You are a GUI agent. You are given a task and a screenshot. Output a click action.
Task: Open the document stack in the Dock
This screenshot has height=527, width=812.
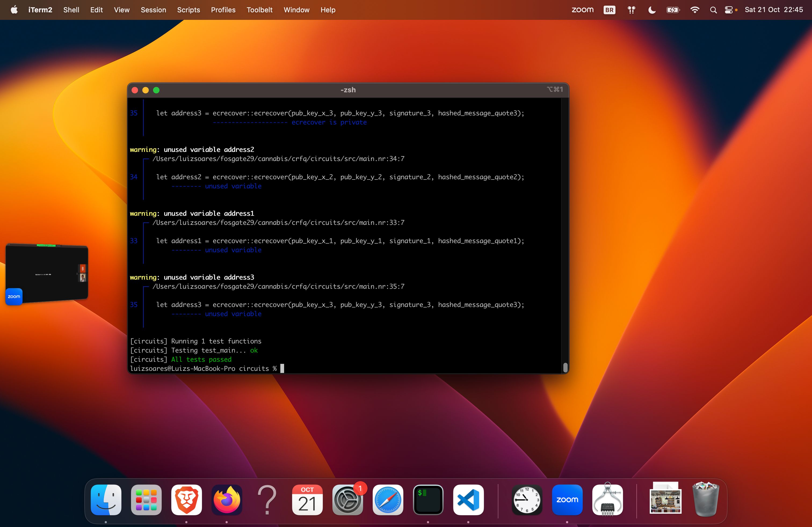pos(665,498)
